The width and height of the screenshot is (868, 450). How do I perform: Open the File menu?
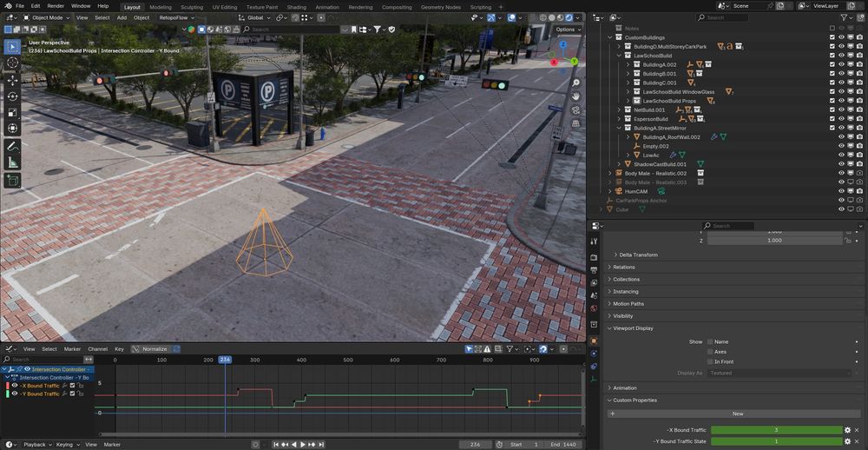tap(19, 6)
